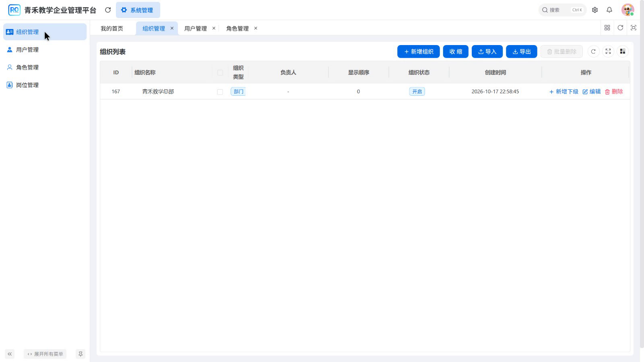
Task: Switch to 用户管理 tab
Action: point(196,28)
